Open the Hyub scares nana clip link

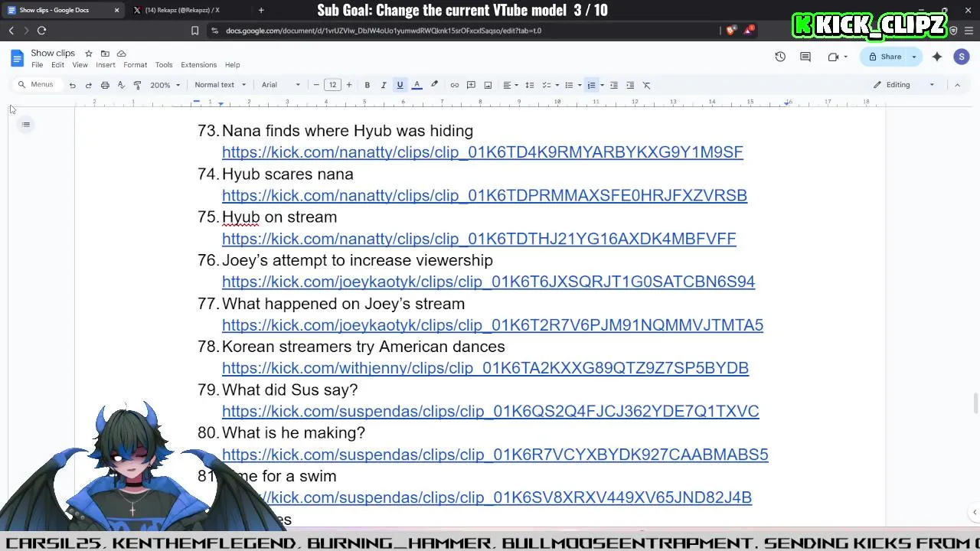[485, 195]
